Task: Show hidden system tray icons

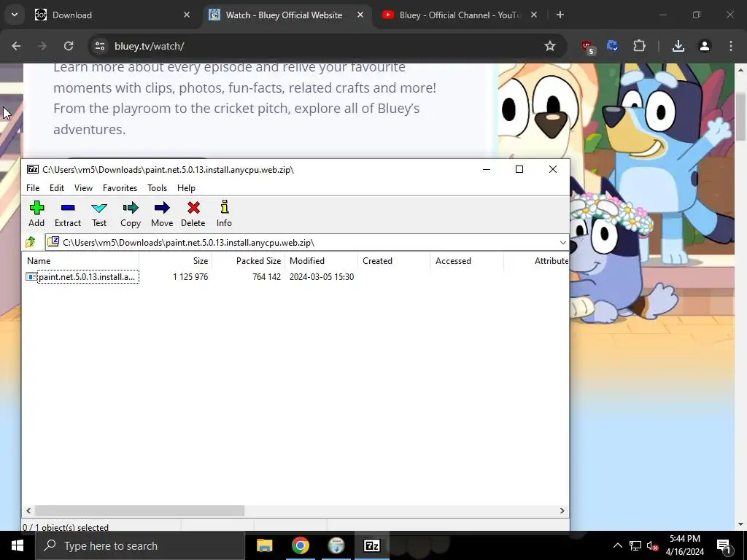Action: (617, 545)
